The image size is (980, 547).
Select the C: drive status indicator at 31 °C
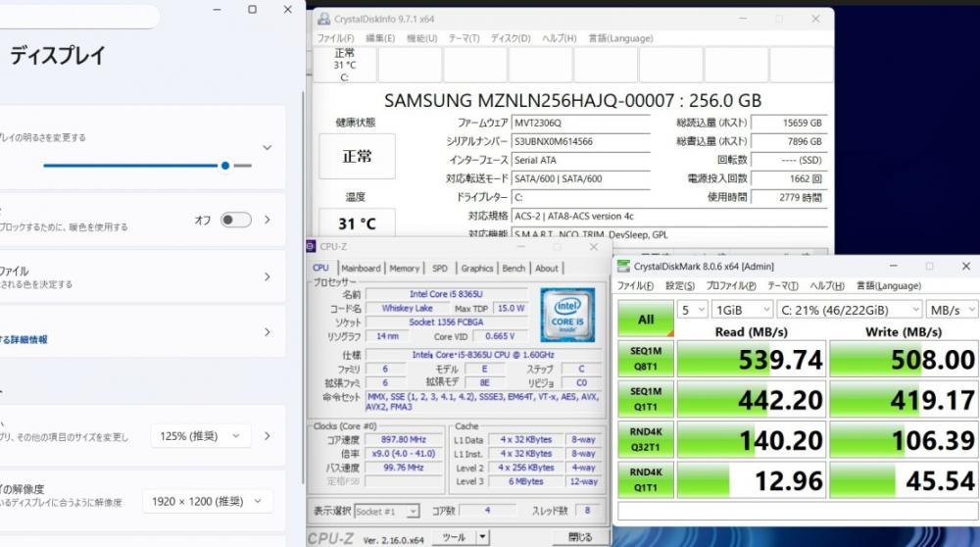click(345, 65)
